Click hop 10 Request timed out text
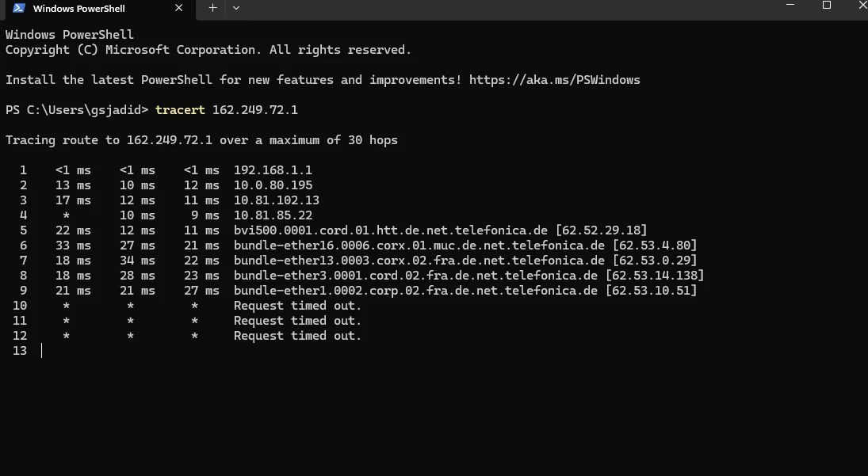The image size is (868, 476). click(297, 306)
